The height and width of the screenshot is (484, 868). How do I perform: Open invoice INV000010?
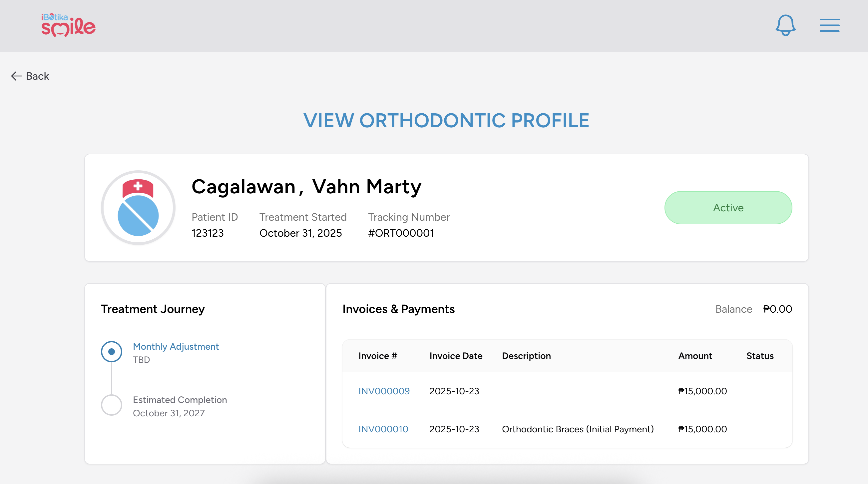tap(383, 429)
